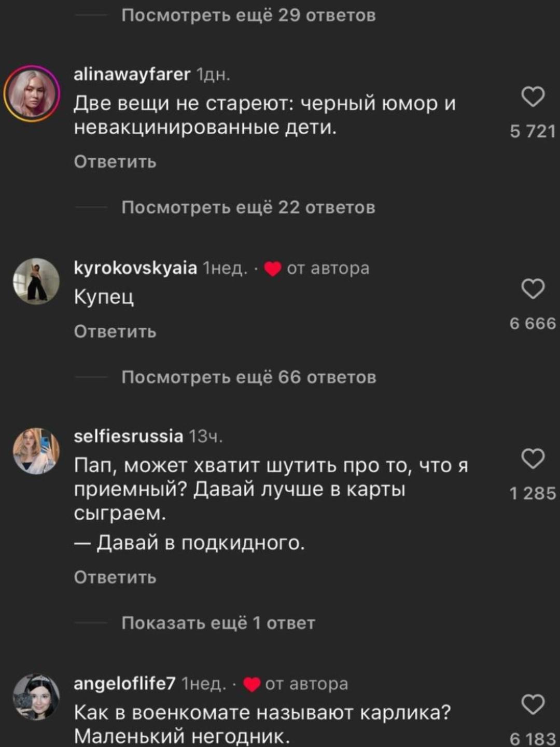The width and height of the screenshot is (560, 747).
Task: Reply to selfiesrussia's comment via 'Ответить'
Action: (115, 577)
